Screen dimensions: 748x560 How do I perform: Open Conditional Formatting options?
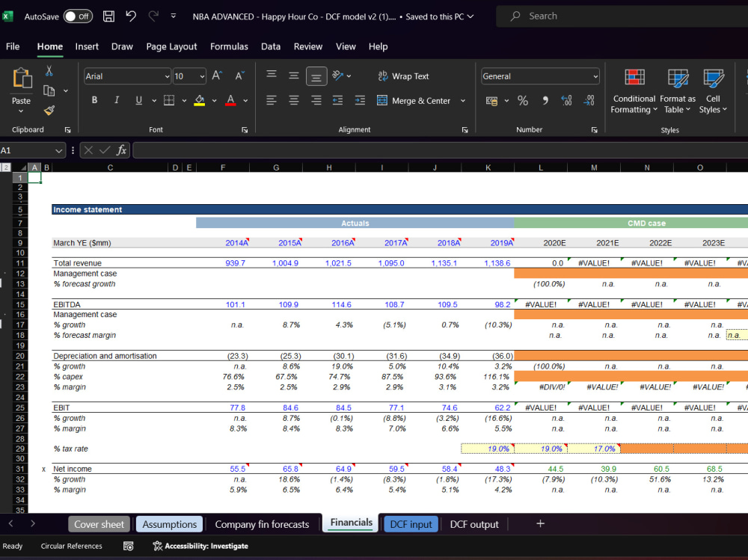tap(634, 90)
